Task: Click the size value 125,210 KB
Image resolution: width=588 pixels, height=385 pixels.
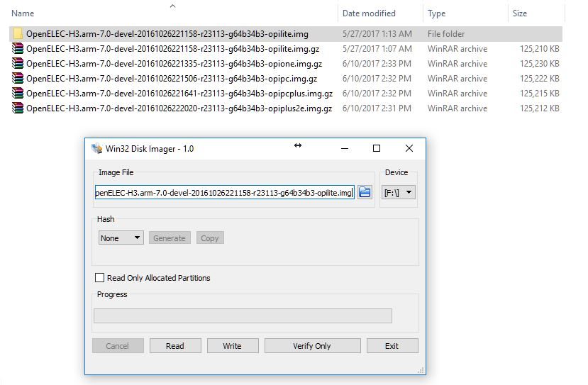Action: (539, 49)
